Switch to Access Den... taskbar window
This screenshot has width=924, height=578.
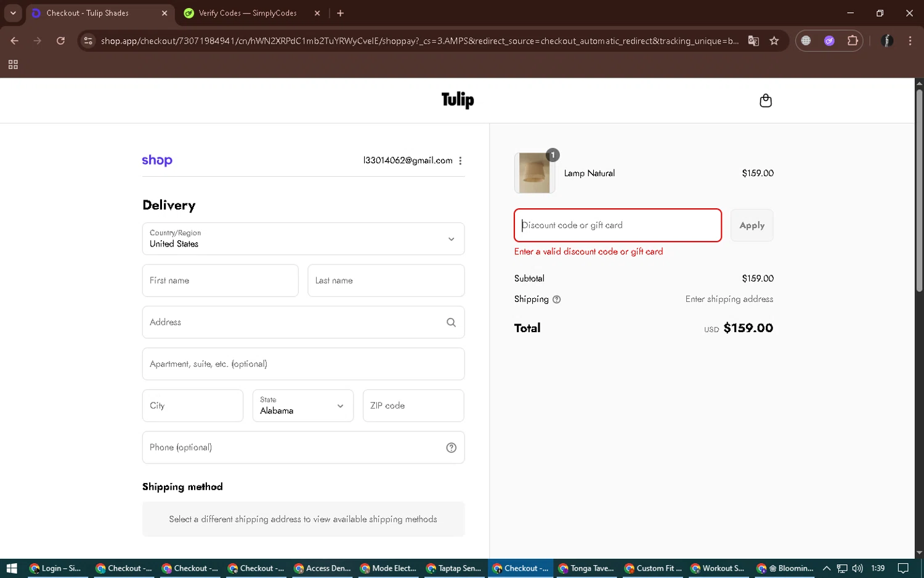click(x=322, y=568)
